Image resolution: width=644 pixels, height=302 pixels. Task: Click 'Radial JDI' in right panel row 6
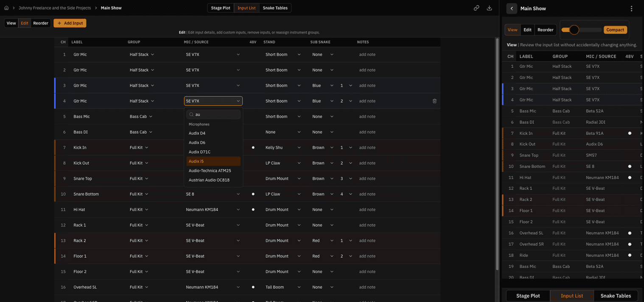coord(596,122)
